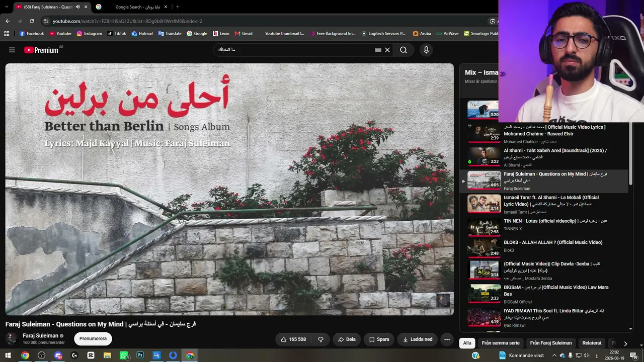This screenshot has width=644, height=362.
Task: Open the AirWave bookmark
Action: click(447, 34)
